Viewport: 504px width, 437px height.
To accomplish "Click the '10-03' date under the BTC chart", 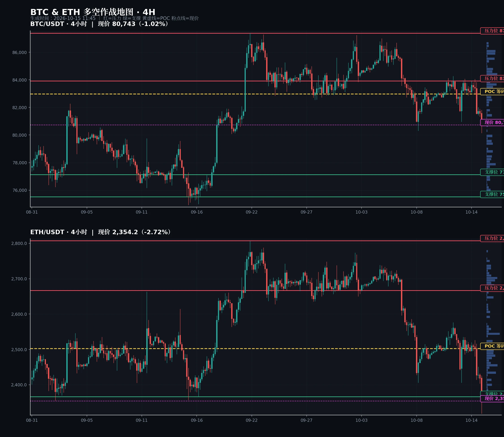I will click(362, 212).
